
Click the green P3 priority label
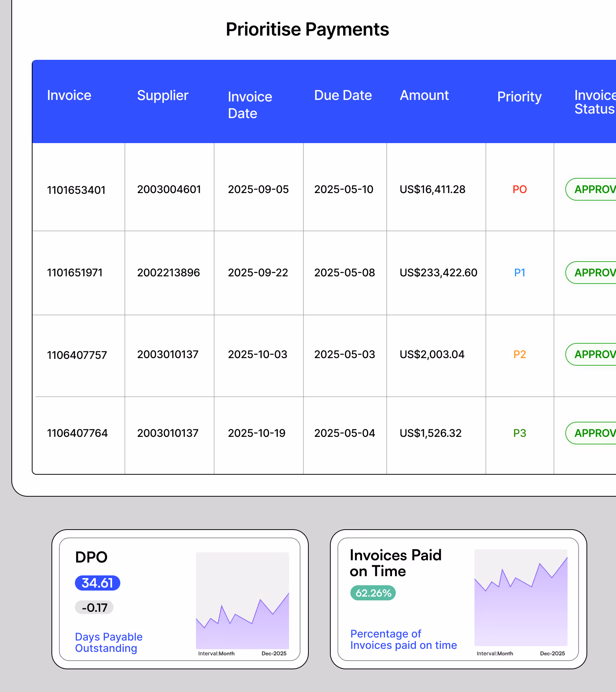[520, 433]
